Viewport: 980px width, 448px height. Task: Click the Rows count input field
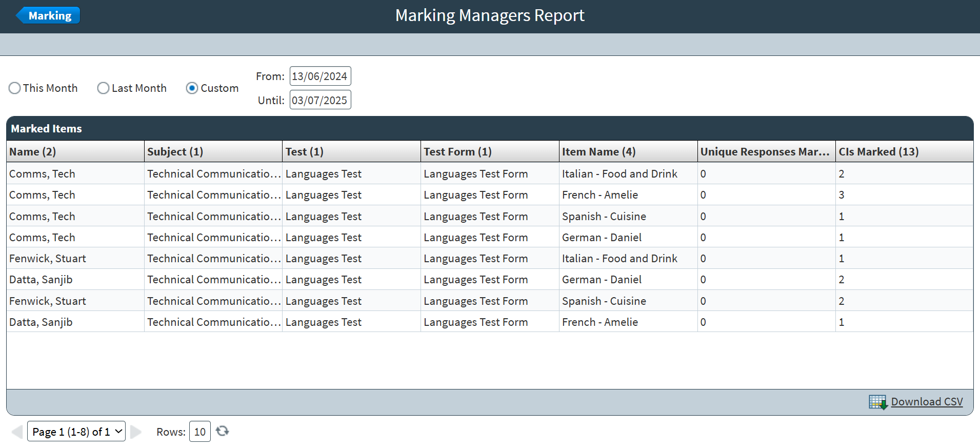click(199, 432)
